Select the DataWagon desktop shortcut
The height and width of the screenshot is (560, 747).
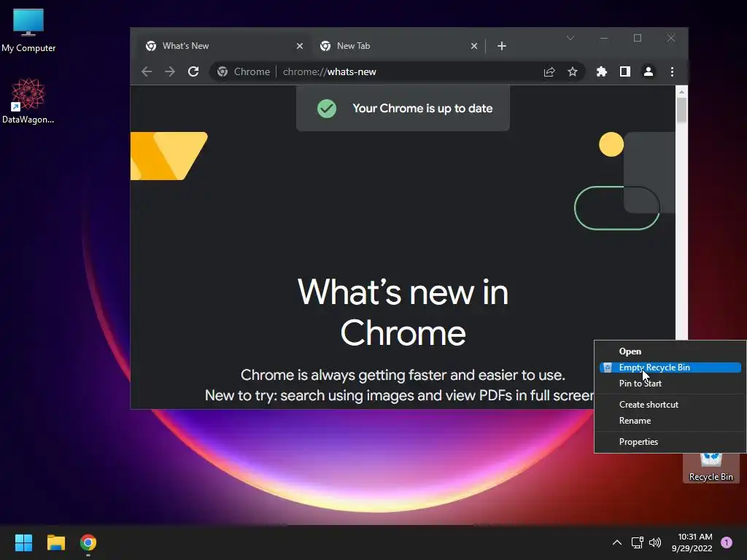click(28, 101)
